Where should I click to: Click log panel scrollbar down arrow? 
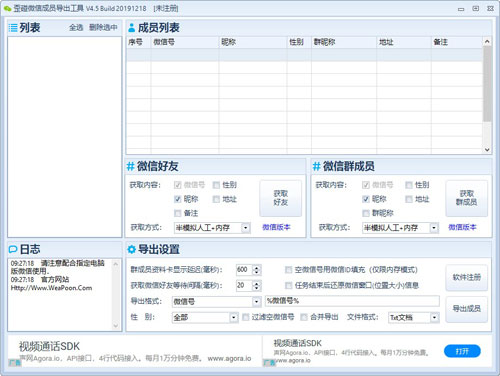point(116,326)
